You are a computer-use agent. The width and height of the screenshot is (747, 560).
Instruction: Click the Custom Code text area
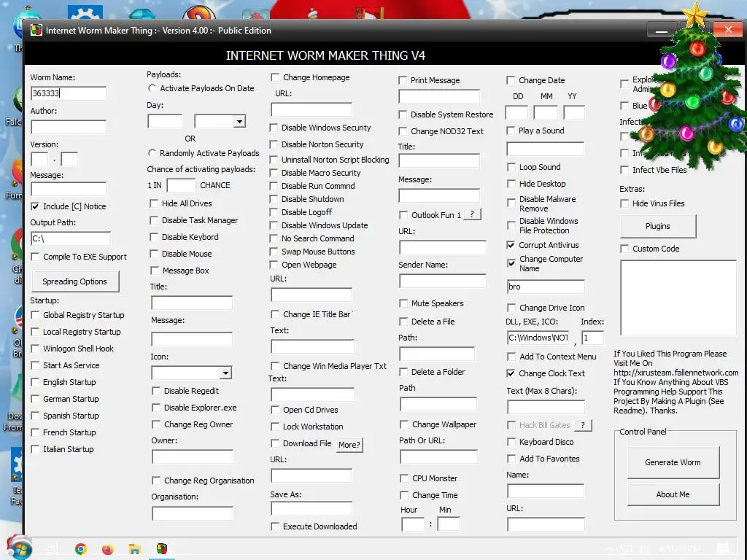pyautogui.click(x=678, y=297)
